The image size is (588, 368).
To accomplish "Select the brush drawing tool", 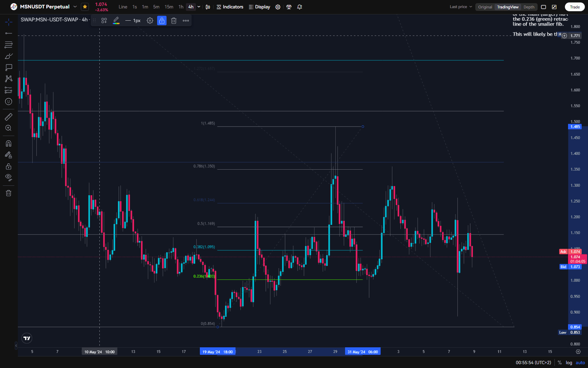I will (x=9, y=56).
